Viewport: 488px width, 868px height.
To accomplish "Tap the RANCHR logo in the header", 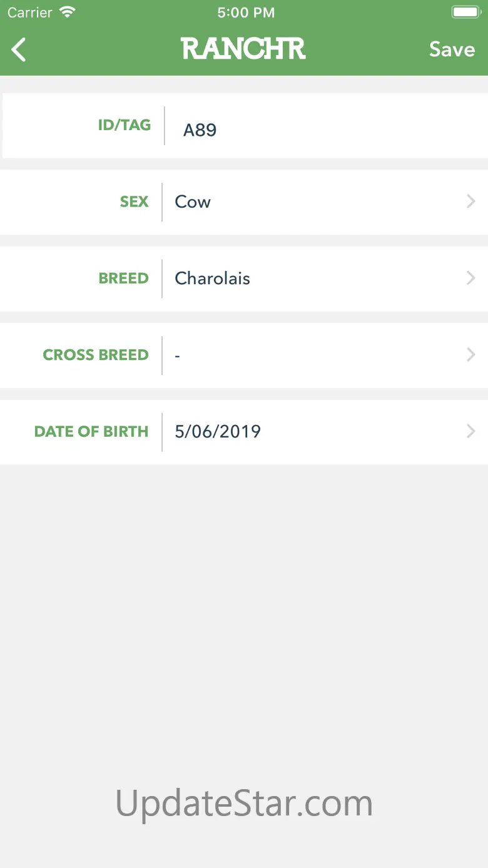I will coord(243,49).
